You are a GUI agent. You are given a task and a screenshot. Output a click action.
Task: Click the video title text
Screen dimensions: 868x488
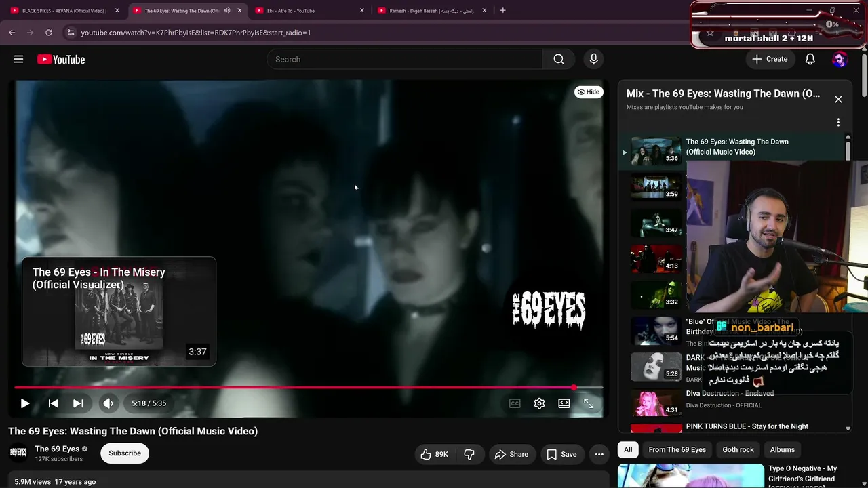click(133, 431)
